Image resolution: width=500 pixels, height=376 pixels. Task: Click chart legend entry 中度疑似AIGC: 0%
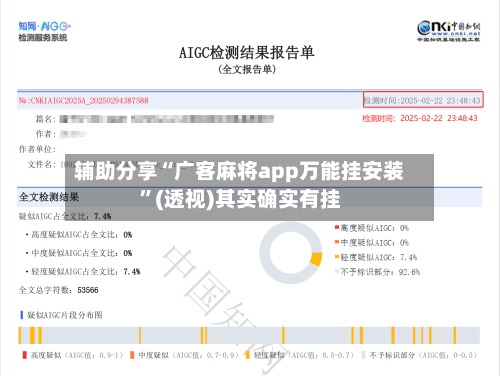372,243
